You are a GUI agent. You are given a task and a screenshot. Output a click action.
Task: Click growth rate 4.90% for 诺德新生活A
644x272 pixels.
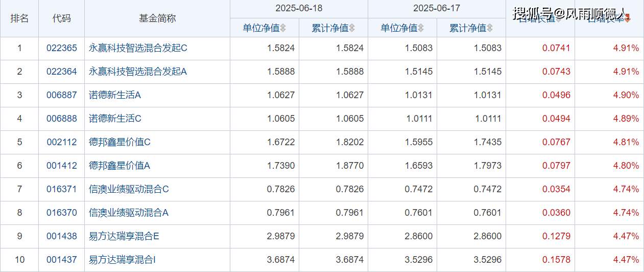[626, 95]
